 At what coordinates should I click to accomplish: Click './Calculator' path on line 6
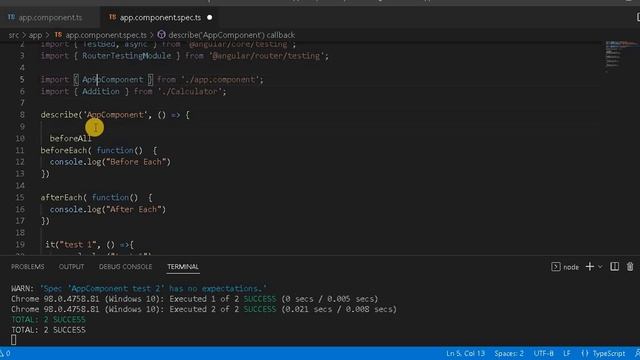(190, 91)
